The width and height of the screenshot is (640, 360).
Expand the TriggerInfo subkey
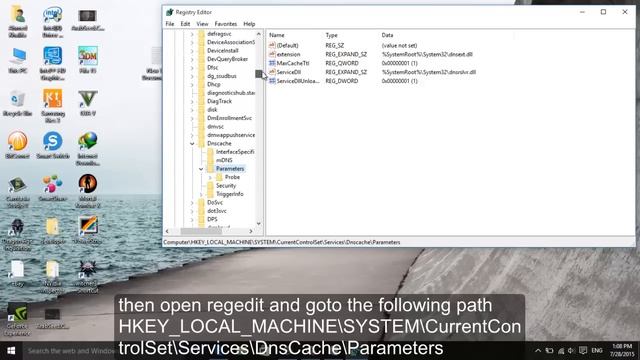(201, 194)
